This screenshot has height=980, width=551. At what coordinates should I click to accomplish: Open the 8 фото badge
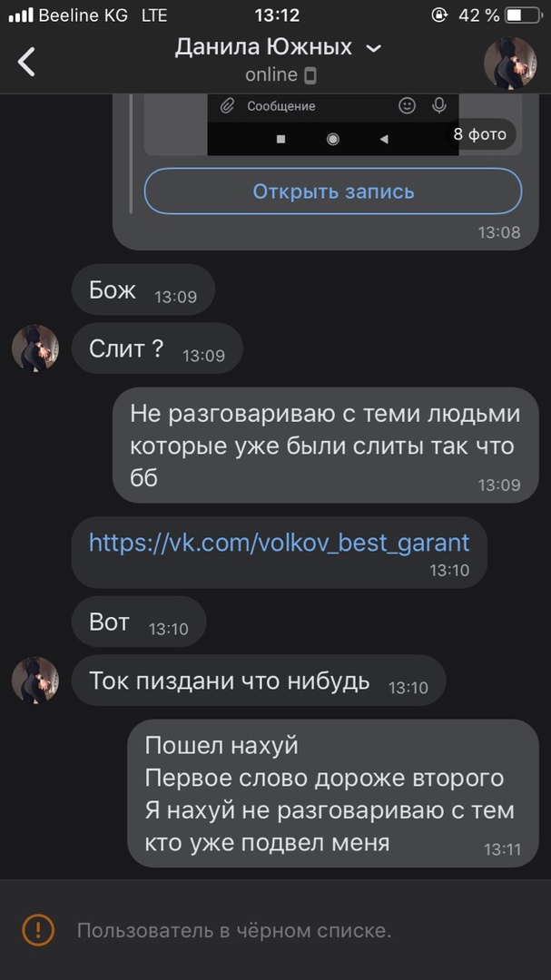tap(479, 134)
